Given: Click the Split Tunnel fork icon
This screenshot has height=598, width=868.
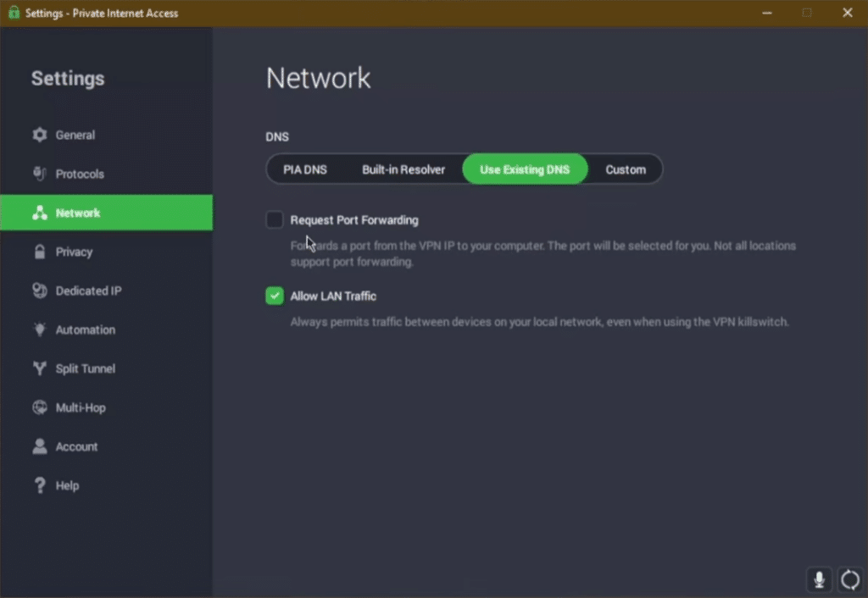Looking at the screenshot, I should [x=39, y=368].
